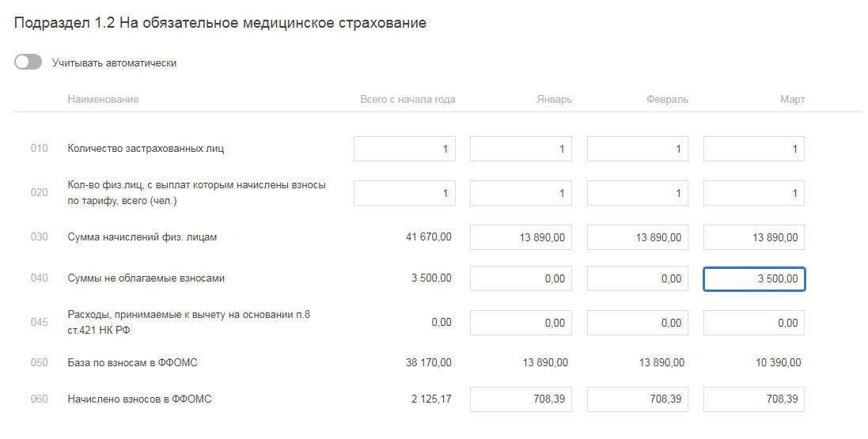Viewport: 868px width, 439px height.
Task: Select February field for row 010
Action: coord(637,149)
